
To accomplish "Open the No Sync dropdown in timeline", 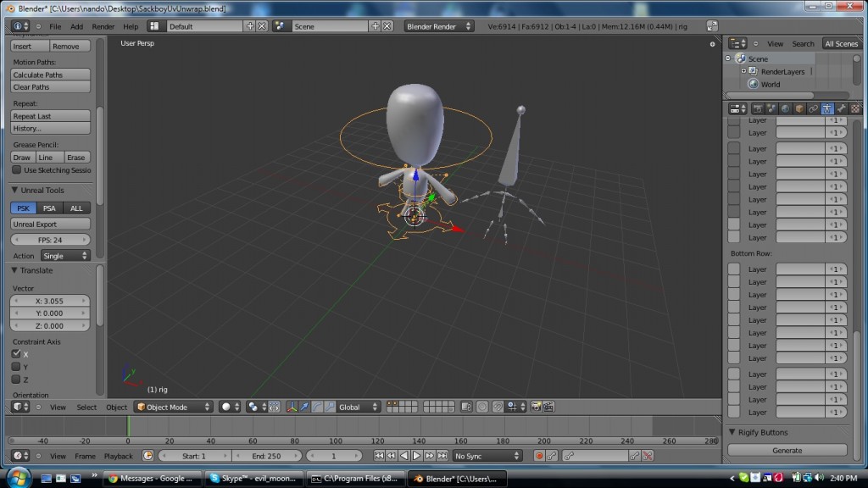I will tap(486, 456).
